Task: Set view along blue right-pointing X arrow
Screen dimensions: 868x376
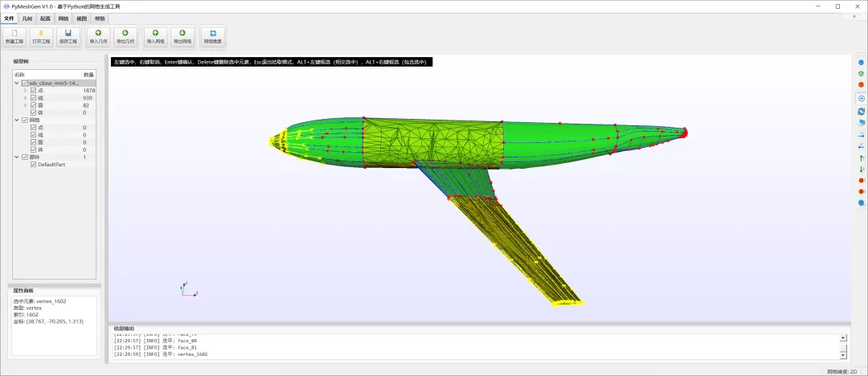Action: pos(861,134)
